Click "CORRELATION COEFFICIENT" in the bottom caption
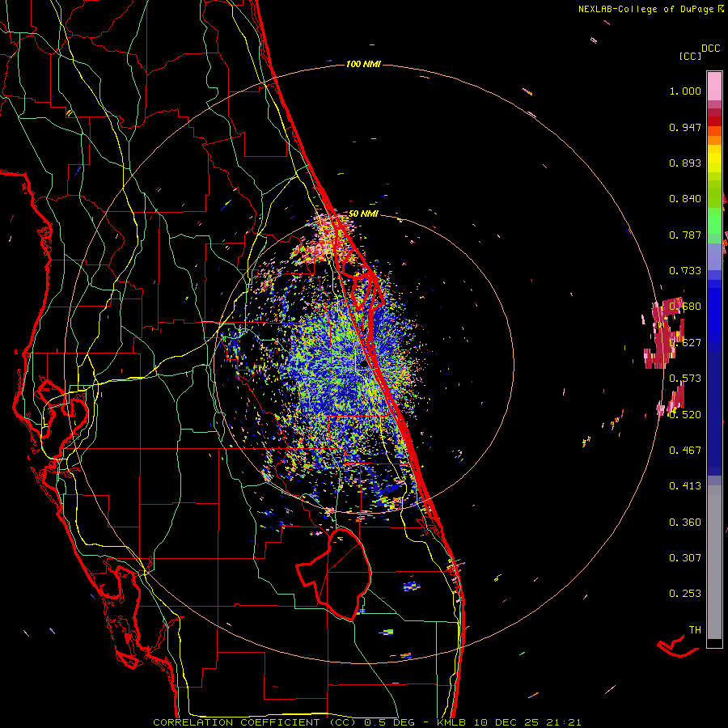 (x=236, y=722)
